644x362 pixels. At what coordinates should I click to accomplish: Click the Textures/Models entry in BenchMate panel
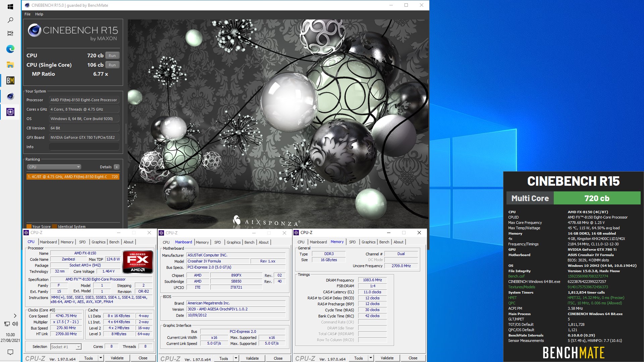tap(522, 287)
